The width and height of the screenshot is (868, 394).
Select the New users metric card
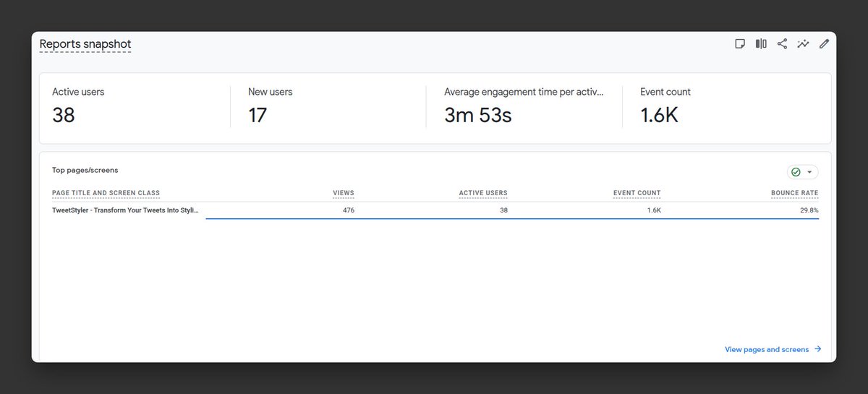pos(328,107)
